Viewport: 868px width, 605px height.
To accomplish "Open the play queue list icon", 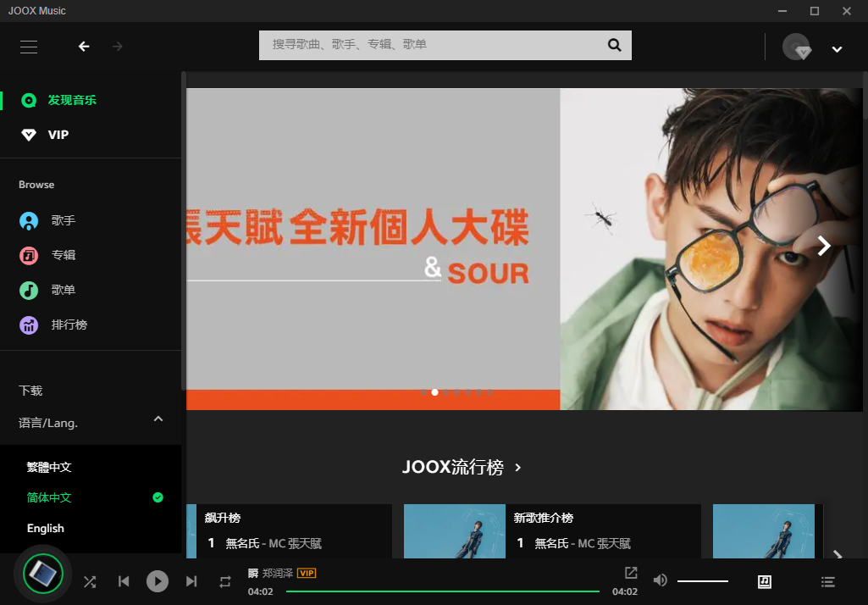I will [x=828, y=581].
